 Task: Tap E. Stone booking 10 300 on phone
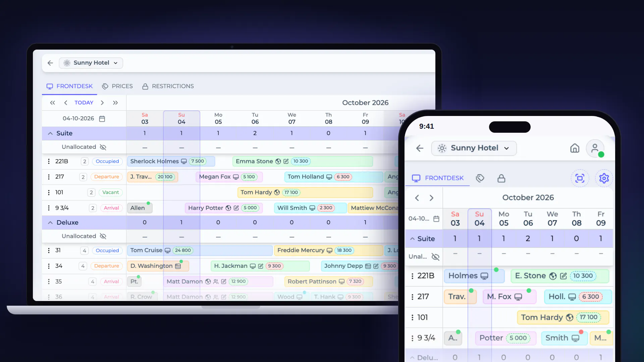[559, 276]
